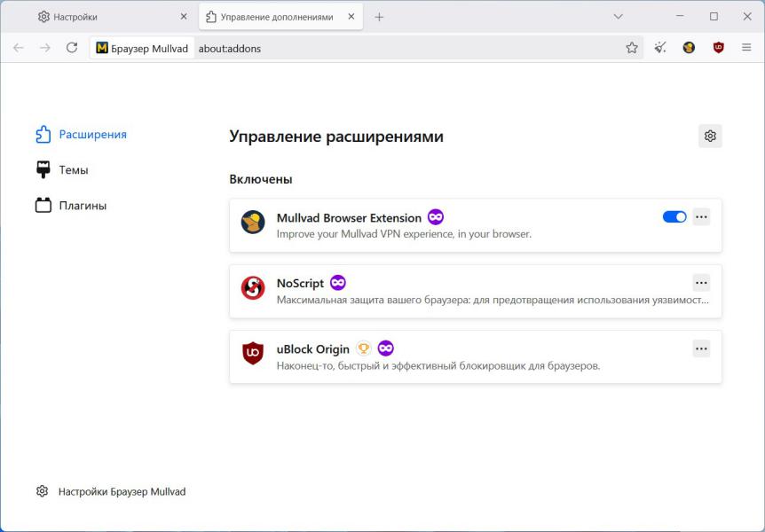Click the broom new identity toolbar icon

[x=660, y=48]
